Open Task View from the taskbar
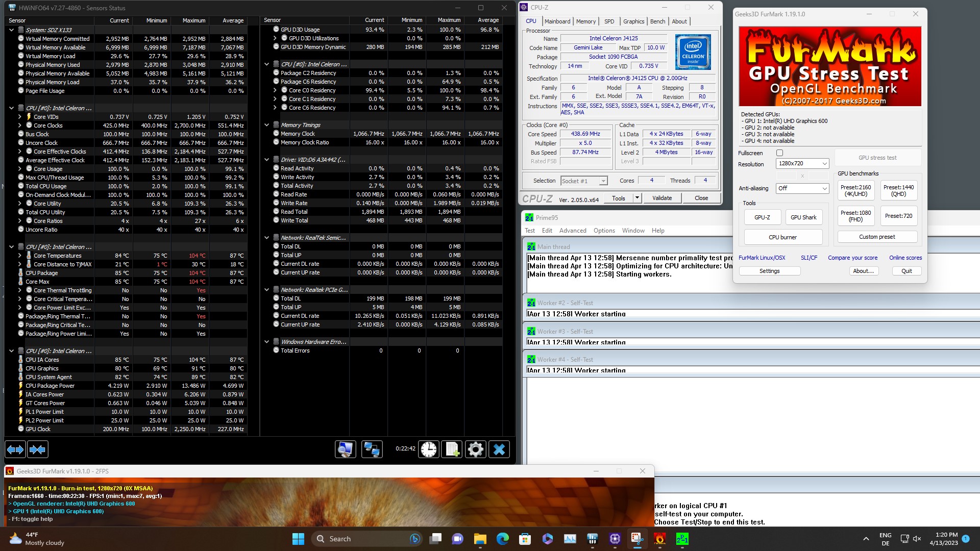 click(x=435, y=539)
